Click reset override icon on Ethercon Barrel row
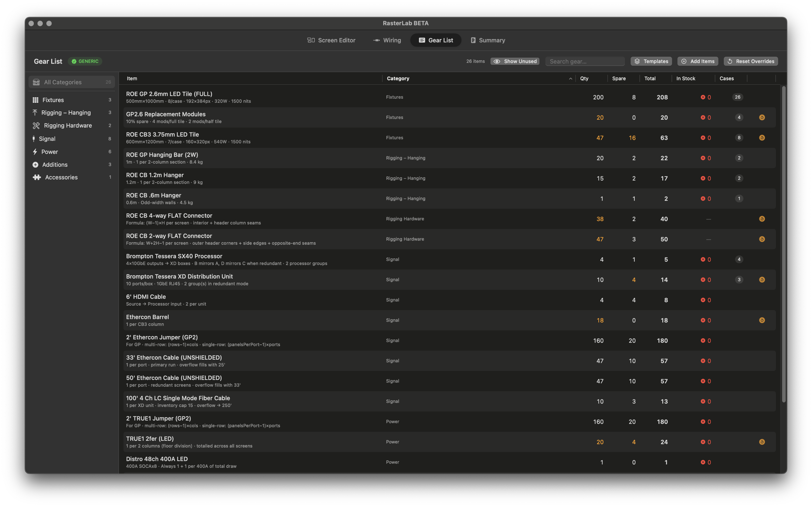The image size is (812, 507). point(762,320)
